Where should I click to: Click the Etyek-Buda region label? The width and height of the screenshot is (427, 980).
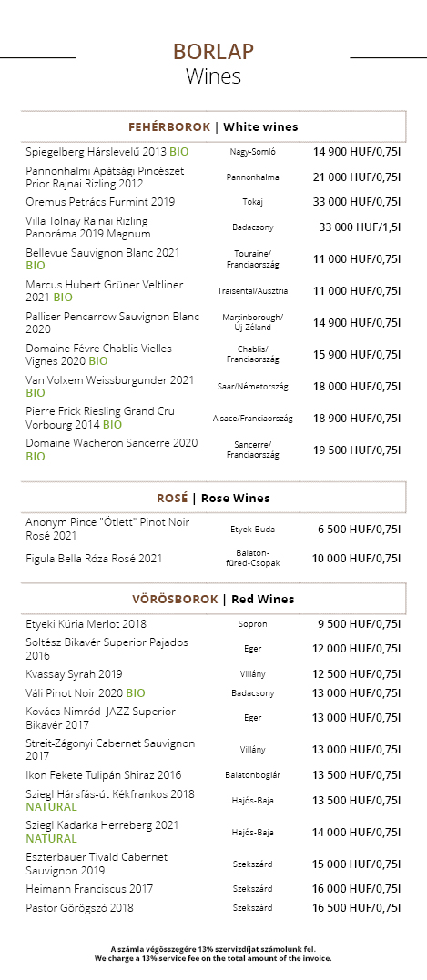coord(252,530)
